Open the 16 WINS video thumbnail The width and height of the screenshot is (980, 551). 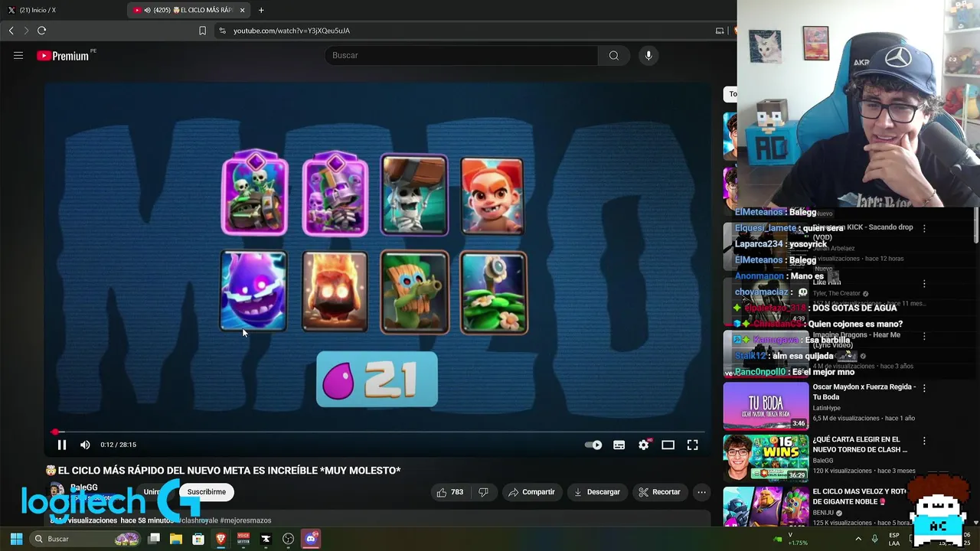click(766, 458)
